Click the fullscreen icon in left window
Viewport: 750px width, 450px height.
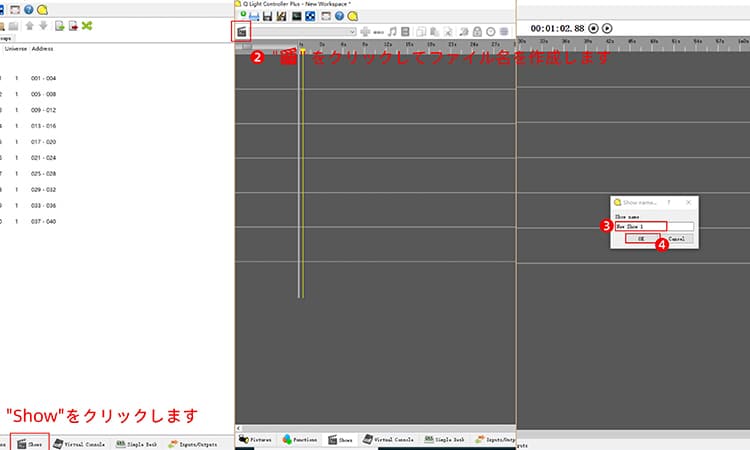click(15, 10)
